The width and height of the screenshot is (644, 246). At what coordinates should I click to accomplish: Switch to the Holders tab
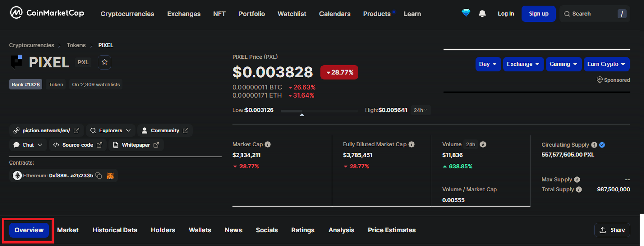163,230
